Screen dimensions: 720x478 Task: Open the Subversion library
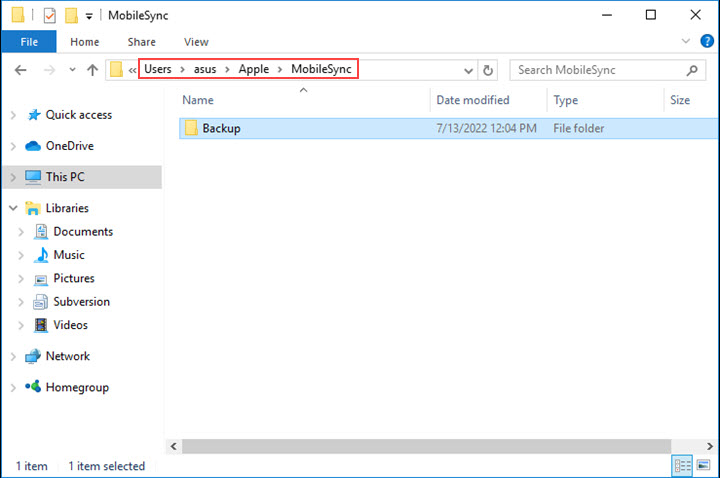click(81, 302)
